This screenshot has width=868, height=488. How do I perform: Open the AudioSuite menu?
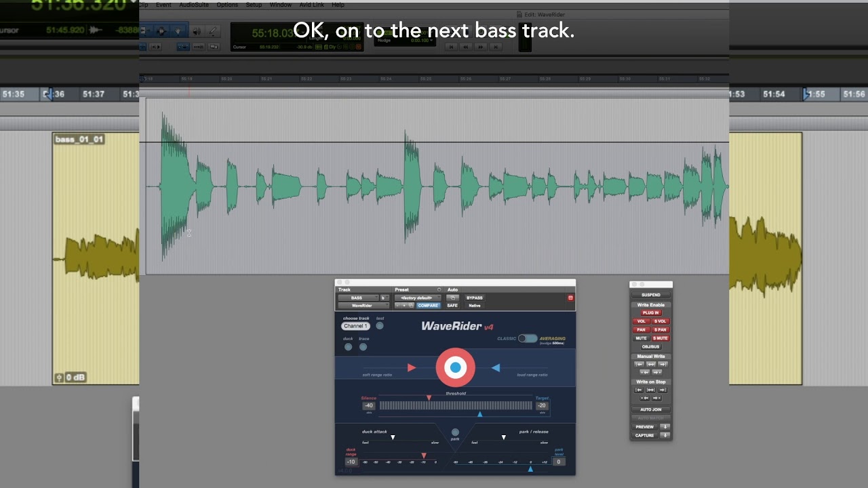point(194,5)
